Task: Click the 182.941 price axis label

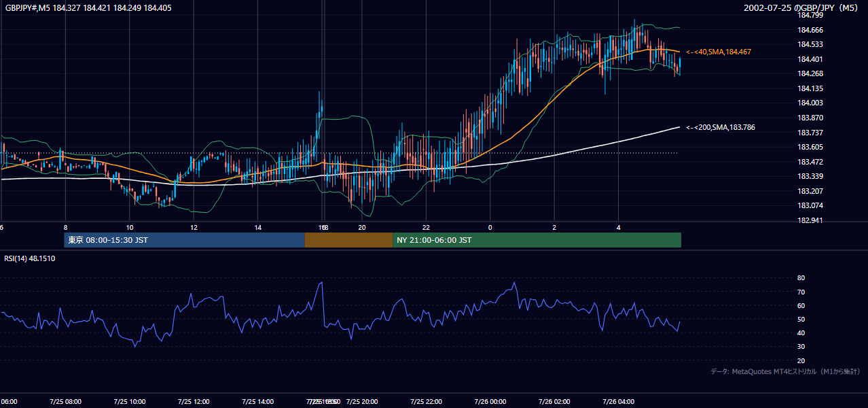Action: (809, 220)
